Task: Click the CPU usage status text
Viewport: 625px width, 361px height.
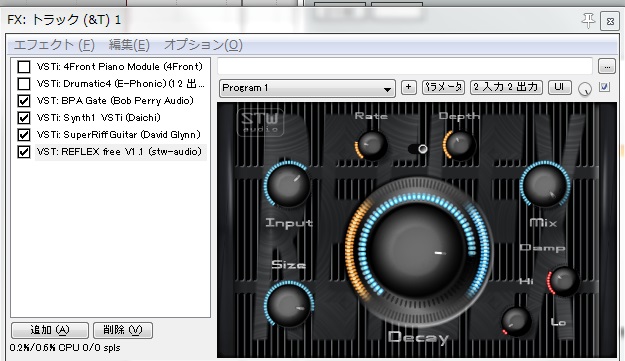Action: pos(65,348)
